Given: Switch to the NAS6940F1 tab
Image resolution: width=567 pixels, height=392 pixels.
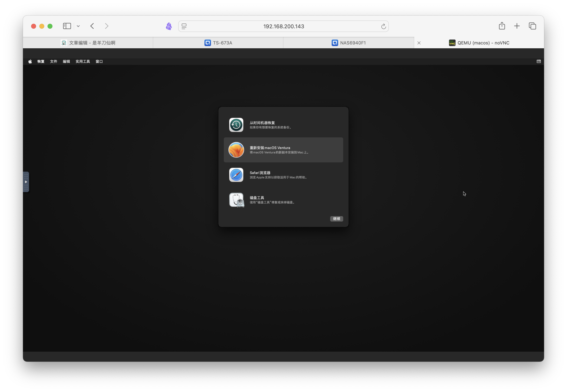Looking at the screenshot, I should coord(348,43).
